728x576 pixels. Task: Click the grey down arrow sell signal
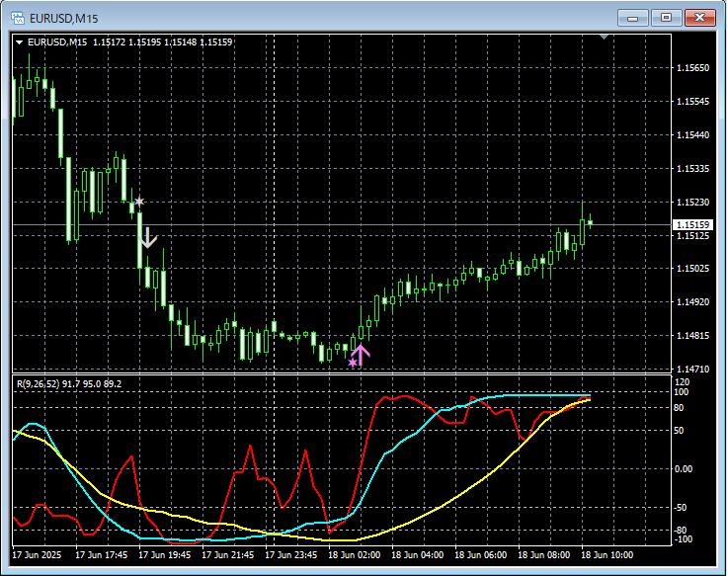click(x=148, y=237)
